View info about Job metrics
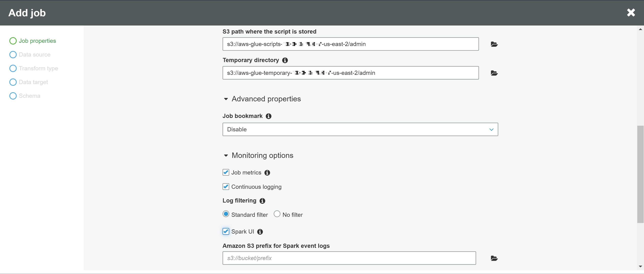 (x=267, y=173)
